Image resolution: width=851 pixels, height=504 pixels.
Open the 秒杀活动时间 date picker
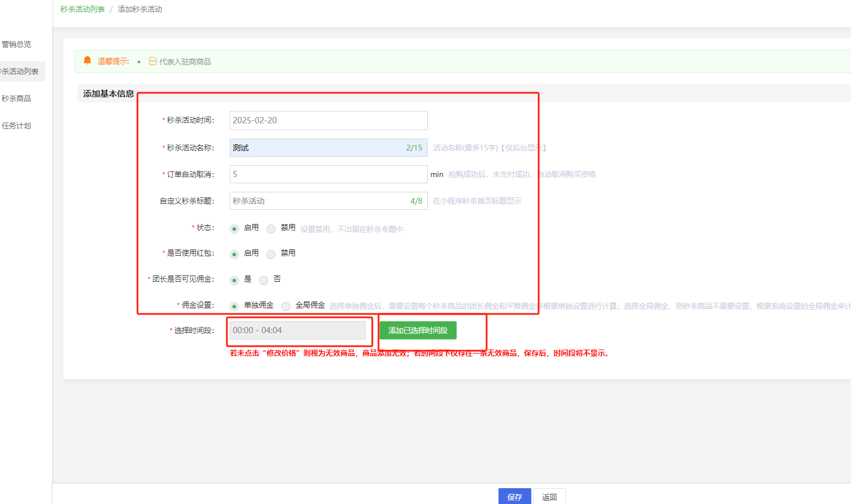[328, 120]
